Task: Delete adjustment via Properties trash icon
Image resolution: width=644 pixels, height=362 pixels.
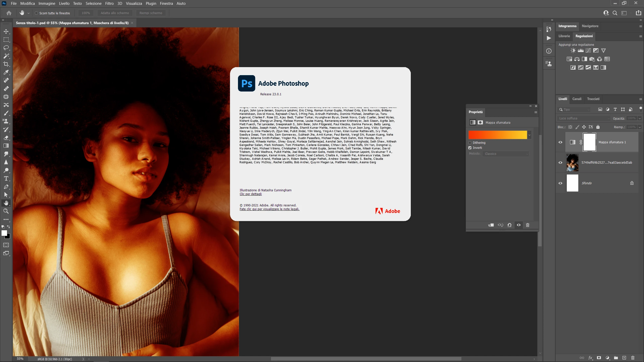Action: click(528, 225)
